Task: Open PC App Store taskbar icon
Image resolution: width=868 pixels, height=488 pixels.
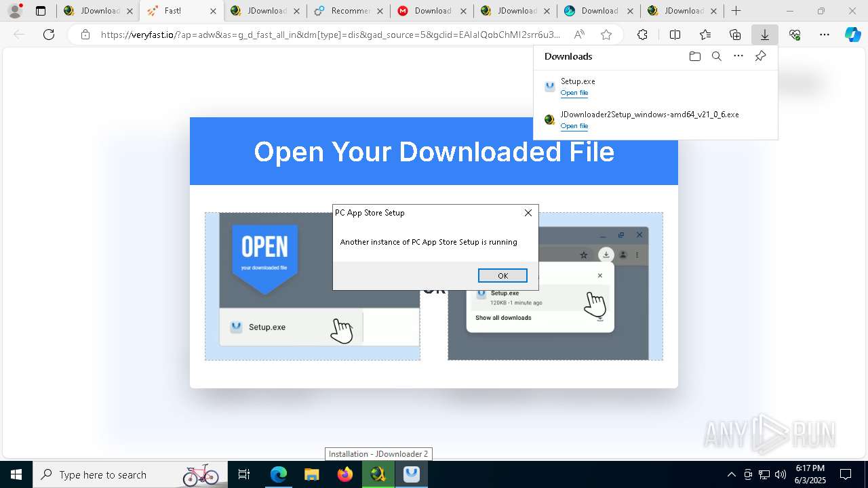Action: click(412, 474)
